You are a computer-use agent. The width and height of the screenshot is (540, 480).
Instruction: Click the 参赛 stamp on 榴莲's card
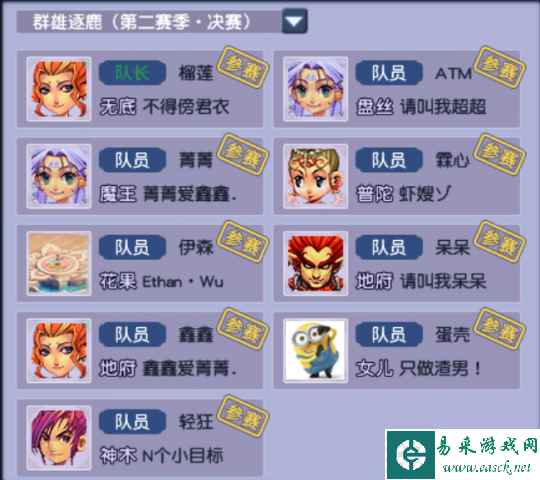click(243, 67)
